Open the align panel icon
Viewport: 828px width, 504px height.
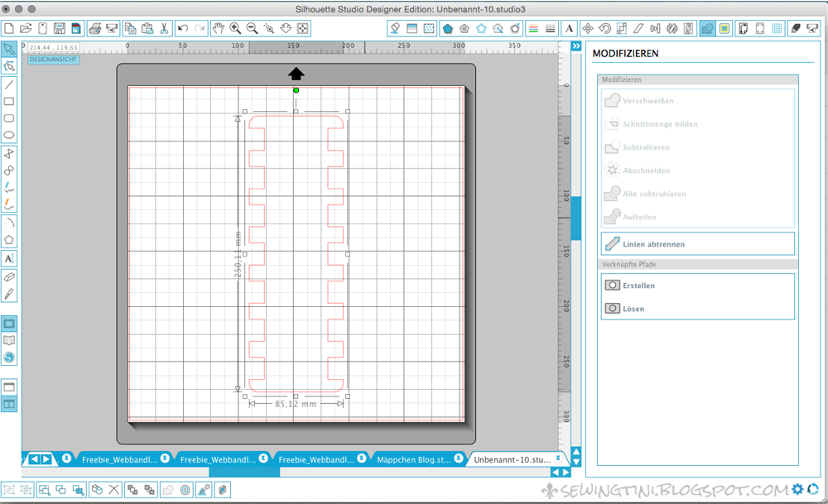655,28
